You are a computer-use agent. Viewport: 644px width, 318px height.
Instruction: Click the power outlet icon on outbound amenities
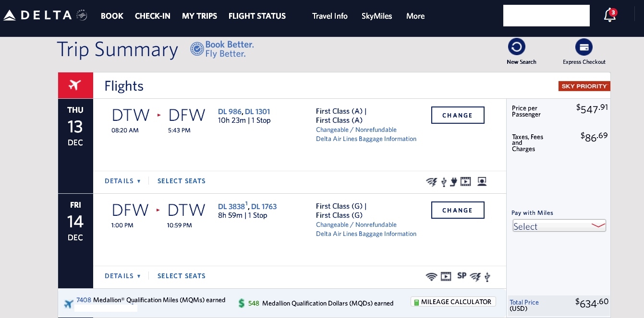coord(454,182)
